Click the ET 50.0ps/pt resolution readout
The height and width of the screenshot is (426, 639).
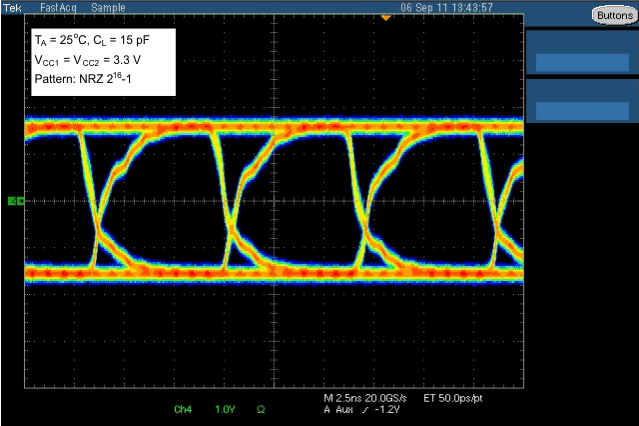click(x=455, y=398)
